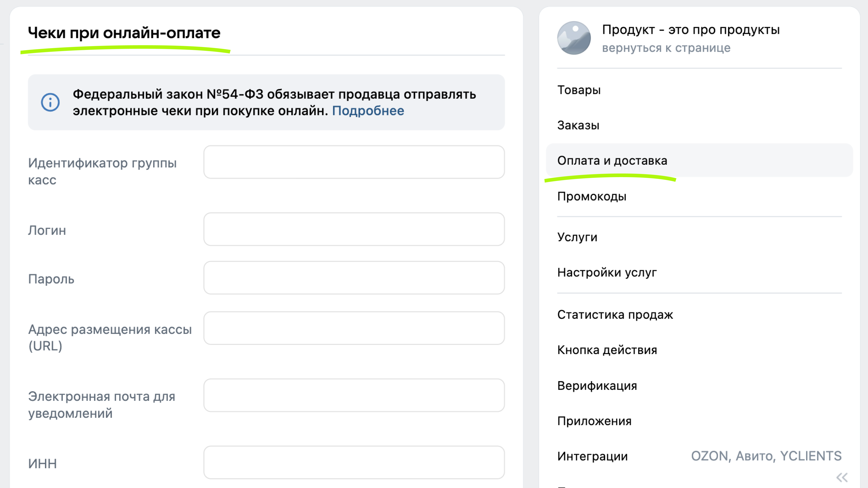Select the ИНН input field
This screenshot has width=868, height=488.
pos(354,462)
